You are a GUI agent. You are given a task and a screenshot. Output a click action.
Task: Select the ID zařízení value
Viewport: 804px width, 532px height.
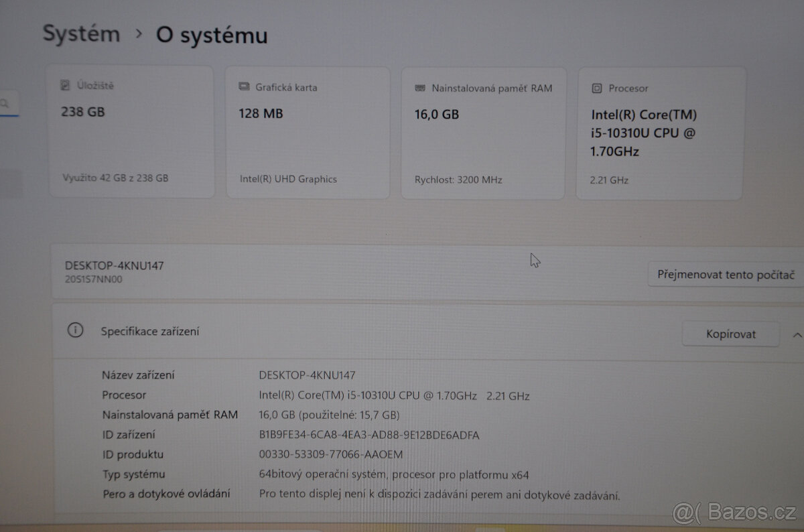point(368,434)
